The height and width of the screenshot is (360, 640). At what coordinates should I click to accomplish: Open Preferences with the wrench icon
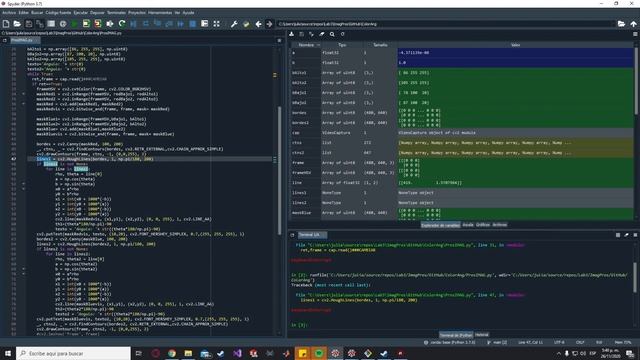pyautogui.click(x=234, y=24)
